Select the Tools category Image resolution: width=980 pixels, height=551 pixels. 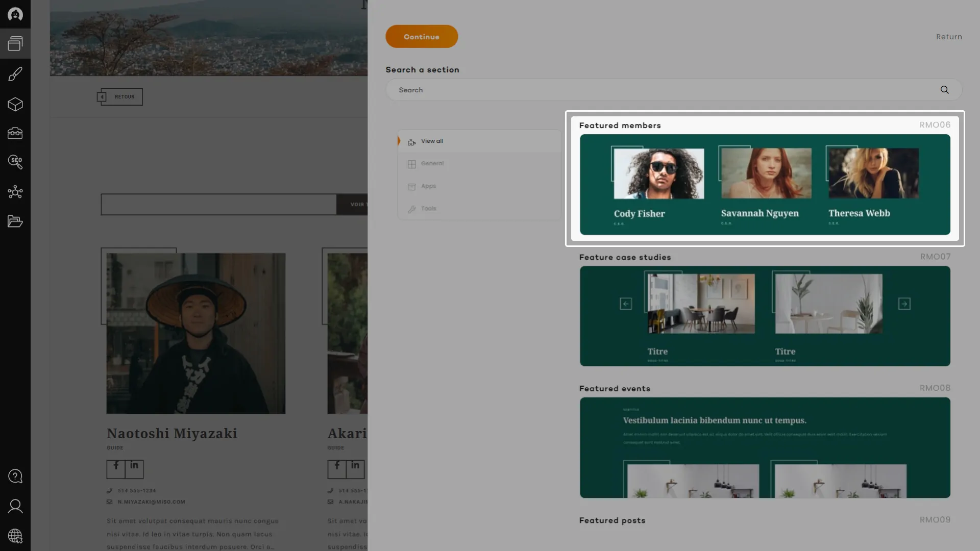(x=428, y=209)
